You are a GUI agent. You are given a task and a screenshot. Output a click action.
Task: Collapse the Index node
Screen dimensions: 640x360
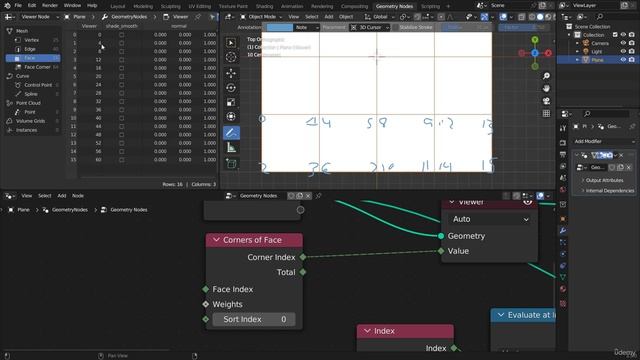pyautogui.click(x=367, y=331)
